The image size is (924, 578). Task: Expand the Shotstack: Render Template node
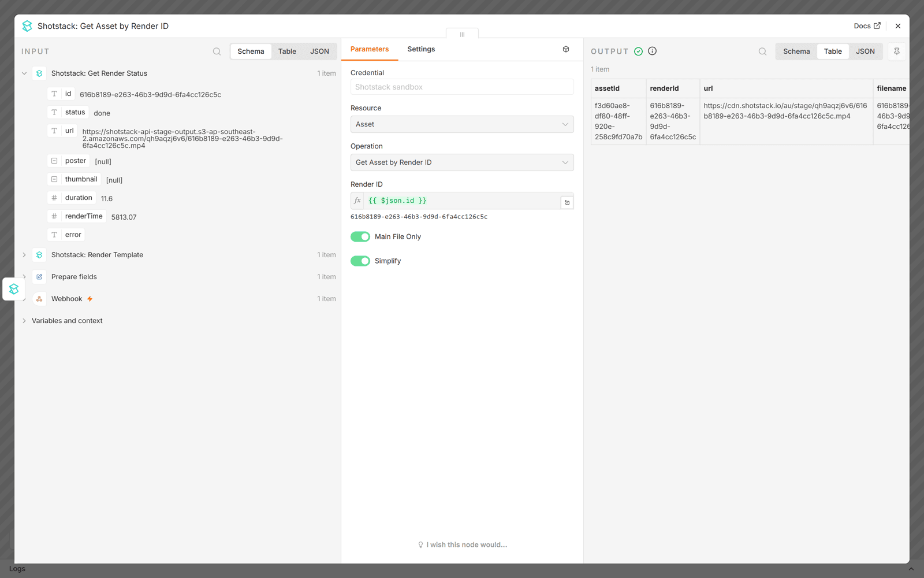(24, 255)
